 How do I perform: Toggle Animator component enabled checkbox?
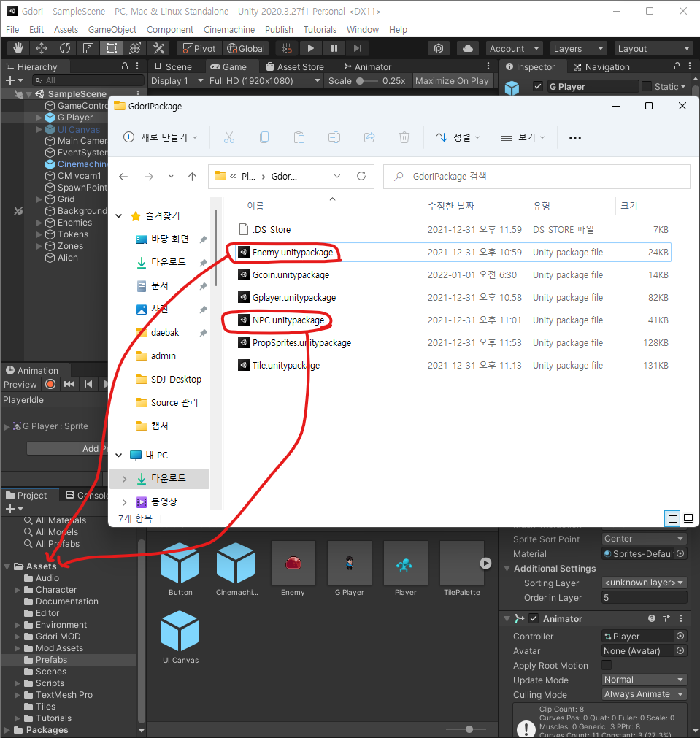(534, 618)
